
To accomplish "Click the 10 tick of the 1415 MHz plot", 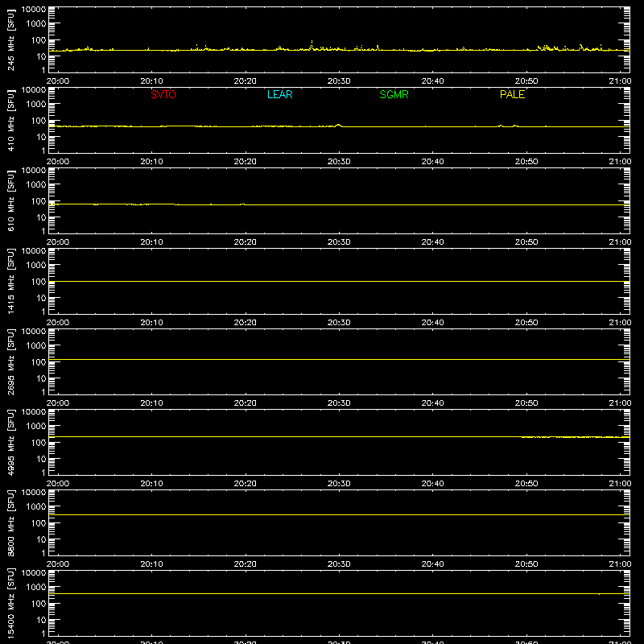I will (41, 298).
